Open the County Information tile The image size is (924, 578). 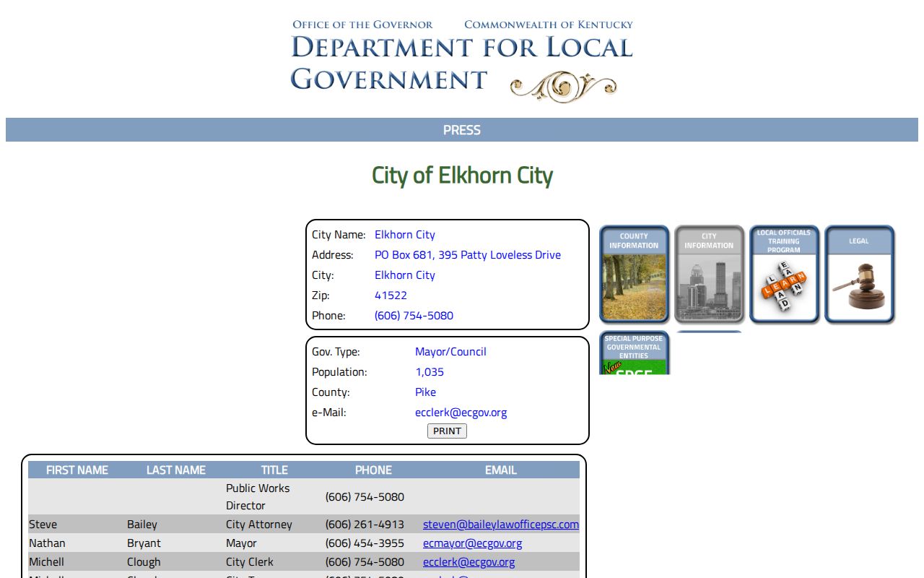[x=634, y=275]
